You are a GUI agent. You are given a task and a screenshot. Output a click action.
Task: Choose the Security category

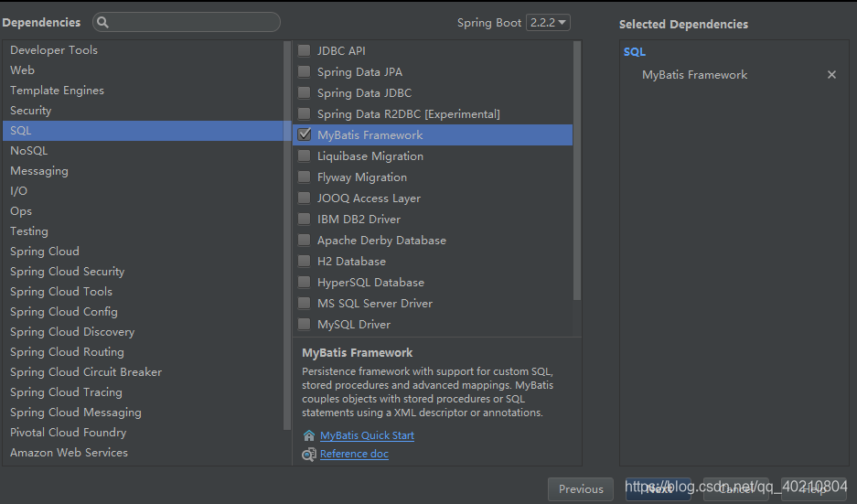(144, 111)
